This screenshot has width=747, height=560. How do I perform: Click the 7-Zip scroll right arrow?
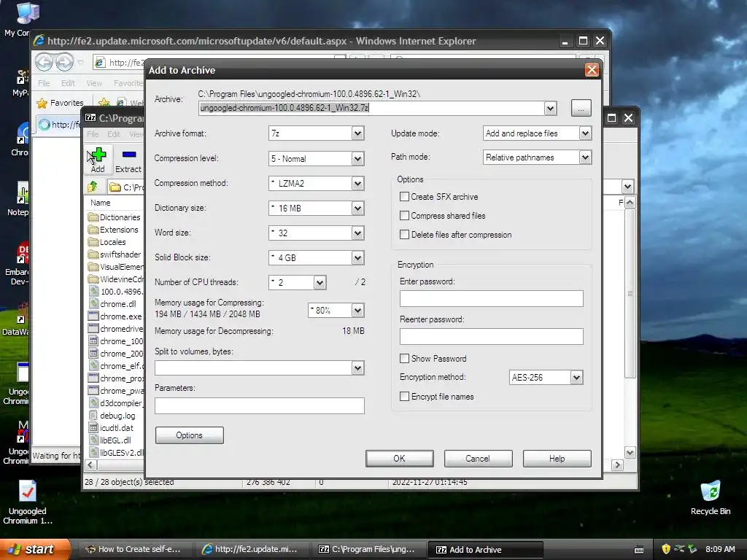tap(617, 464)
